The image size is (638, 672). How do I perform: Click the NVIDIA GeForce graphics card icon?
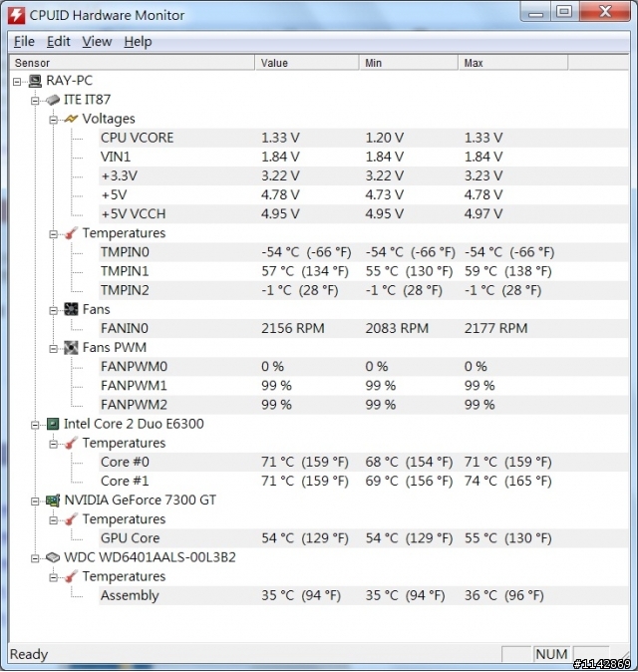tap(53, 501)
